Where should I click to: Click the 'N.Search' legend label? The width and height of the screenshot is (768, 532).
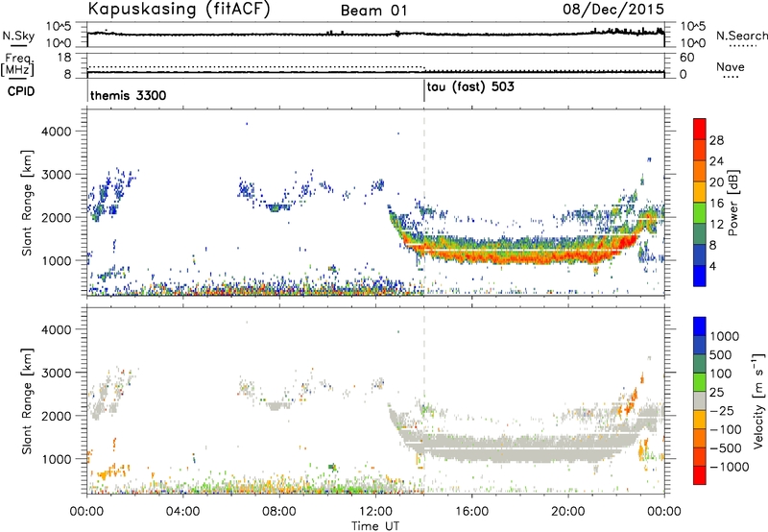click(741, 36)
